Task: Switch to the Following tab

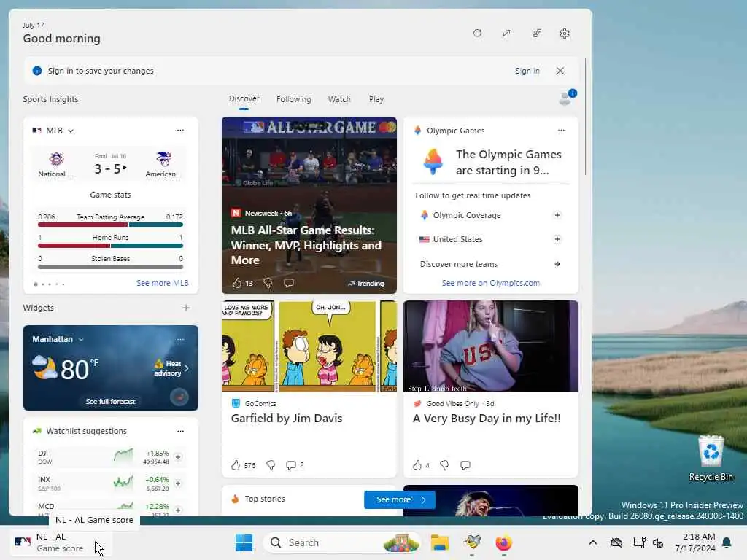Action: pos(293,99)
